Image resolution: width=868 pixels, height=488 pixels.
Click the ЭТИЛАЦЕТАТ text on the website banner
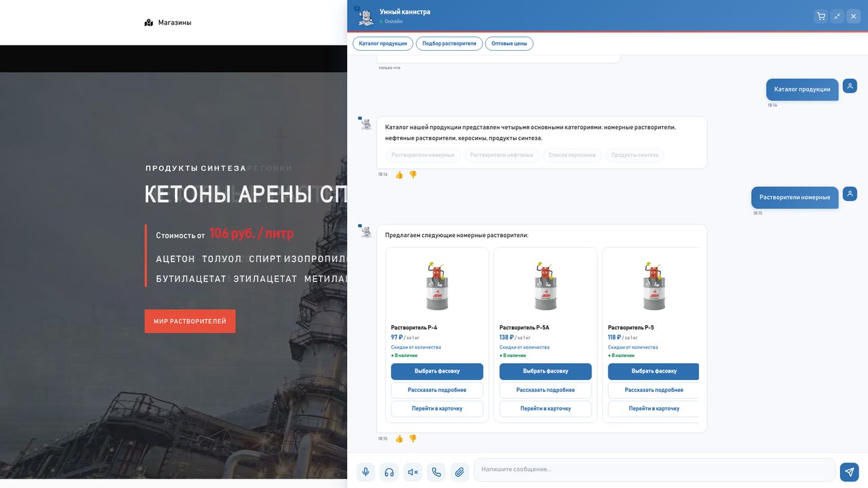pos(265,279)
